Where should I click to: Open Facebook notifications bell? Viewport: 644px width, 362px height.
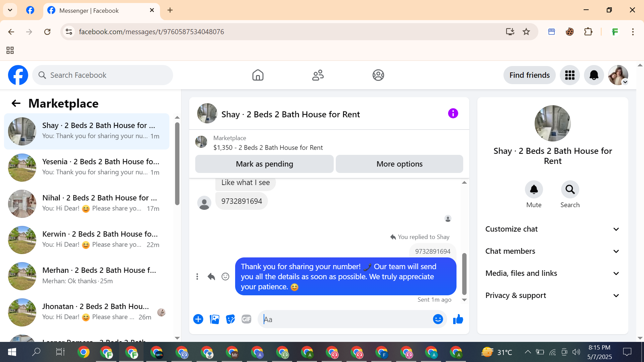pos(594,75)
